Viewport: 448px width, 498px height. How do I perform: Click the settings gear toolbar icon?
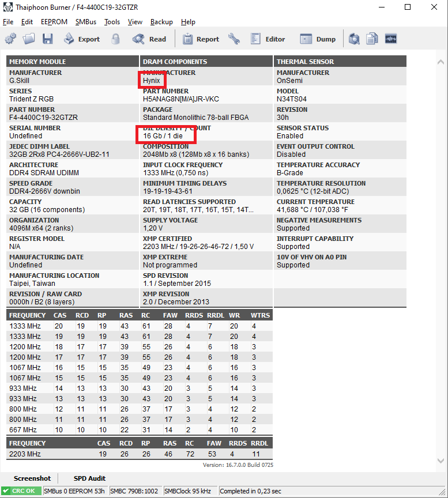10,39
